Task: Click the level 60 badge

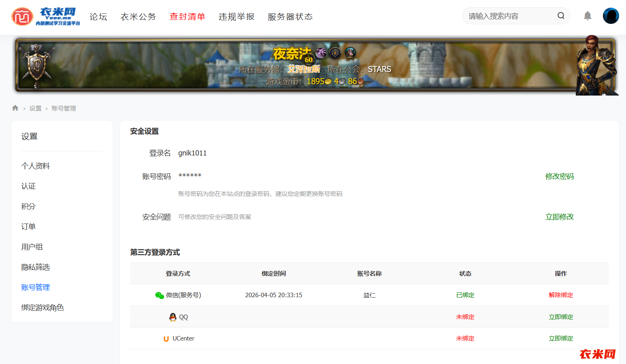Action: pyautogui.click(x=309, y=60)
